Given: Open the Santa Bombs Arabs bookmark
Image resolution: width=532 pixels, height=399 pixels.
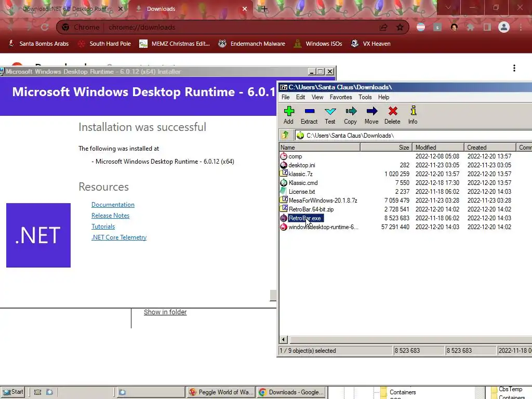Looking at the screenshot, I should [38, 44].
